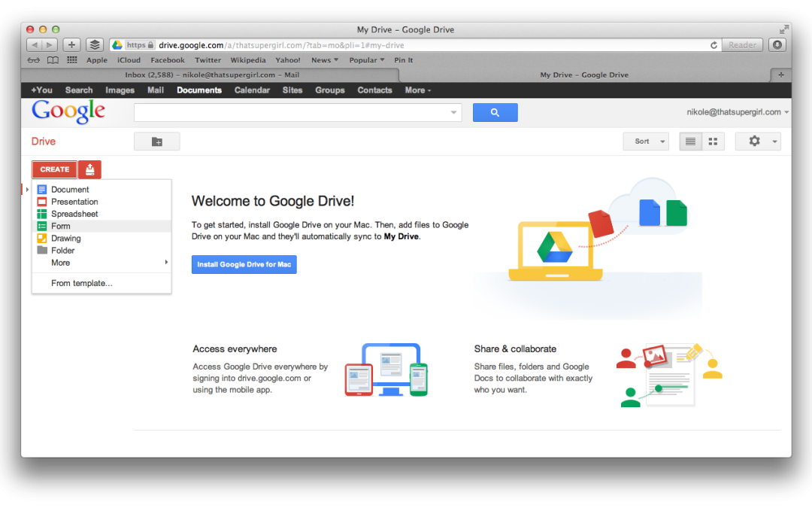Click the red CREATE button

[54, 169]
